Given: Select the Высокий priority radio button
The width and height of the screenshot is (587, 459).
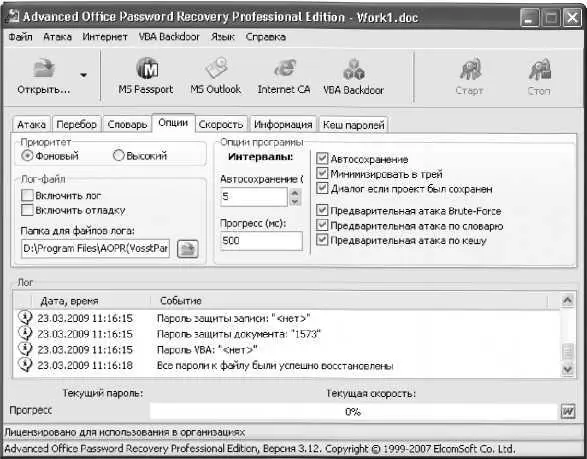Looking at the screenshot, I should click(x=118, y=155).
